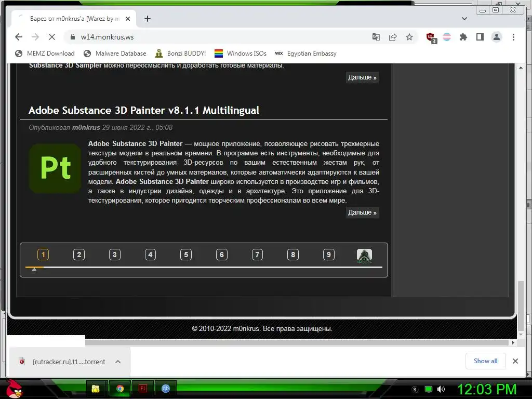Select the Варез от m0nkrus'a tab
532x399 pixels.
tap(74, 19)
